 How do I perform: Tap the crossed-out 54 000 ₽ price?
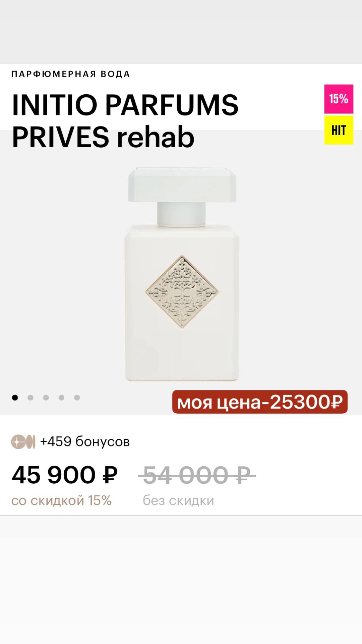pos(197,475)
